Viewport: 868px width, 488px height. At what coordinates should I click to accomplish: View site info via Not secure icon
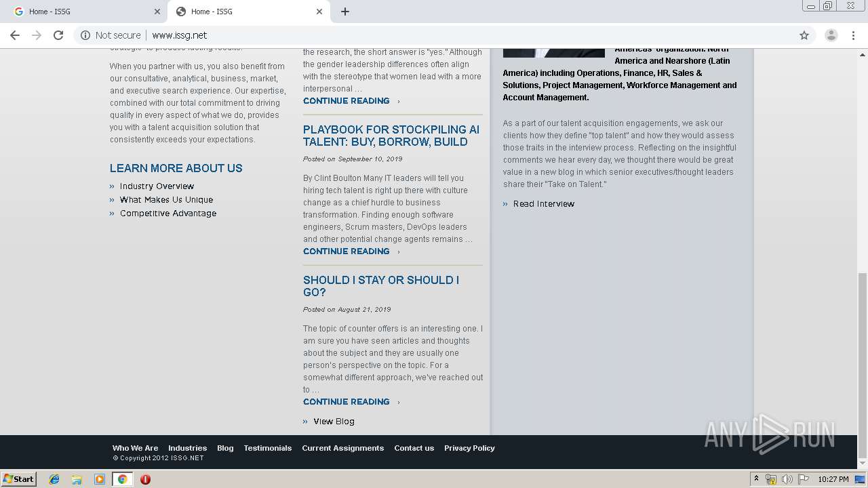coord(85,35)
